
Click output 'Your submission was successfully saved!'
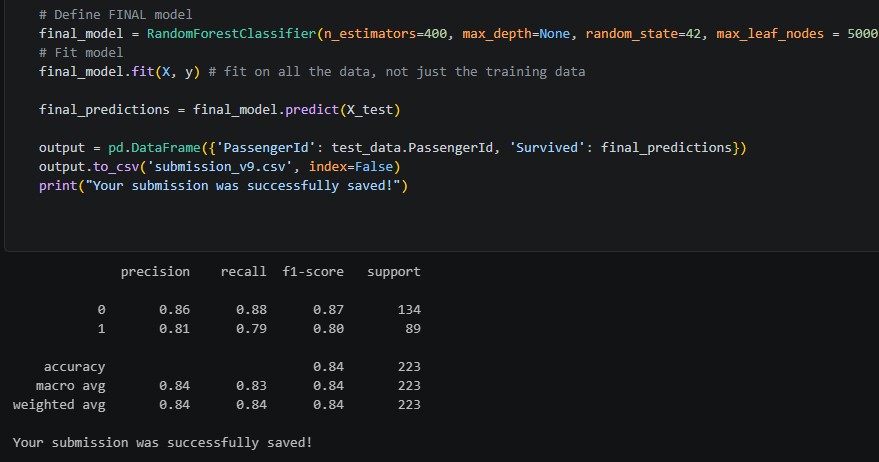162,443
